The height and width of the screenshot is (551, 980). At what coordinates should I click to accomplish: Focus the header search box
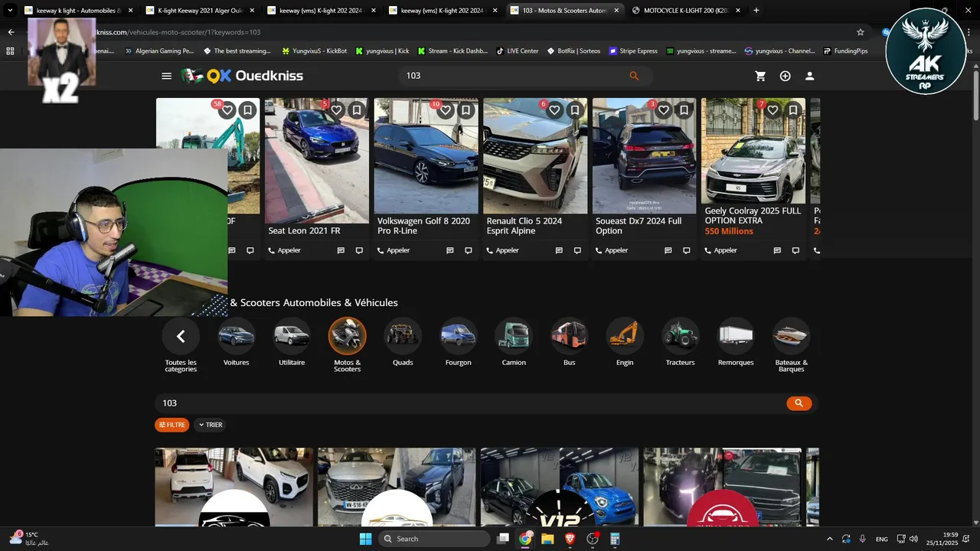click(513, 76)
